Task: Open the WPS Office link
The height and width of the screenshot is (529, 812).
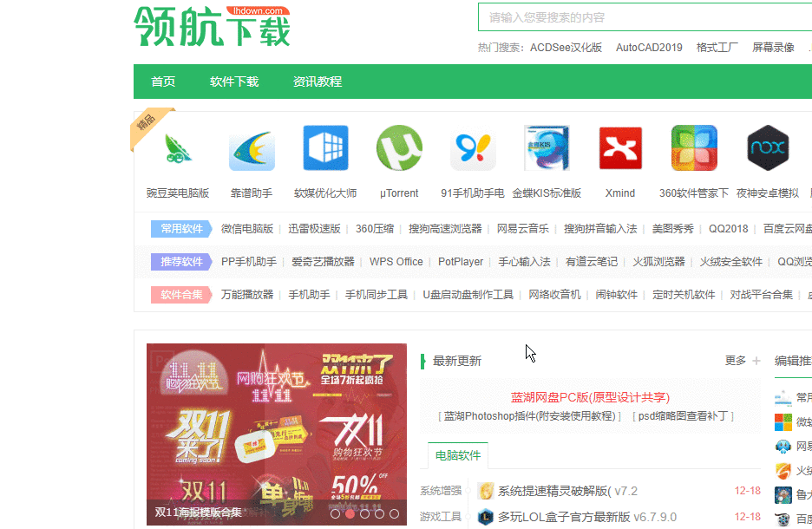Action: [396, 262]
